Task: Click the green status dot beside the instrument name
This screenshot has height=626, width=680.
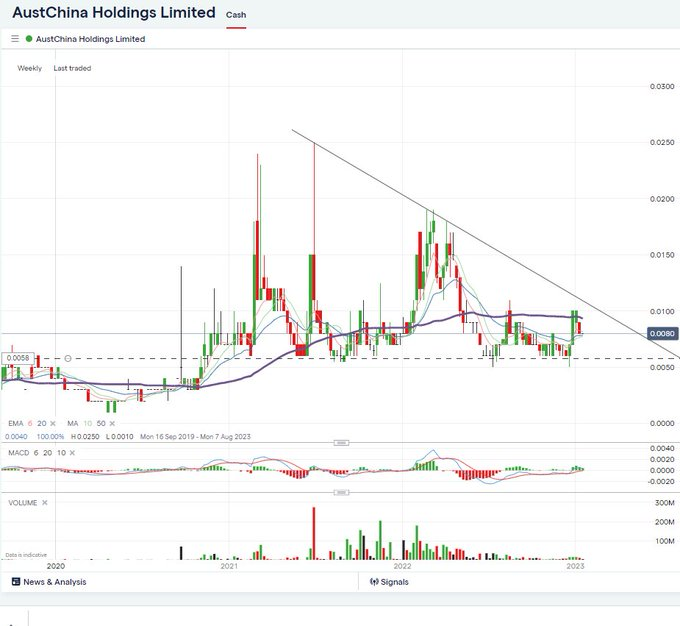Action: tap(29, 39)
